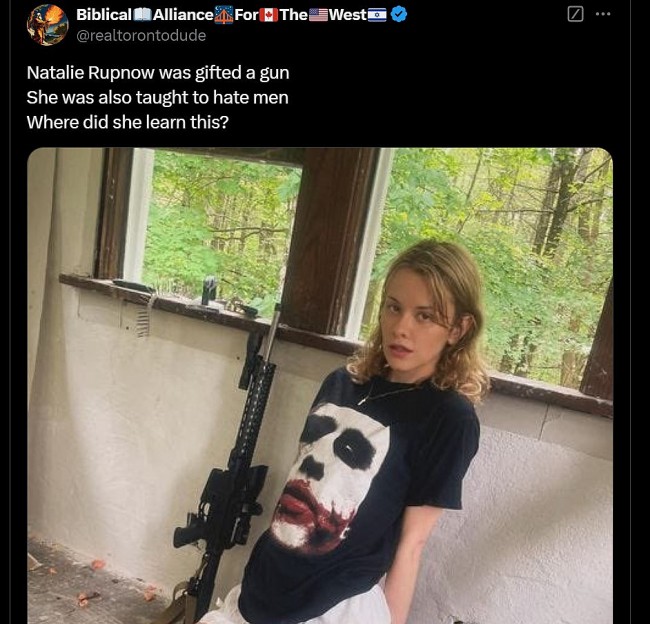Click the word West in display name
The width and height of the screenshot is (650, 624).
tap(347, 15)
